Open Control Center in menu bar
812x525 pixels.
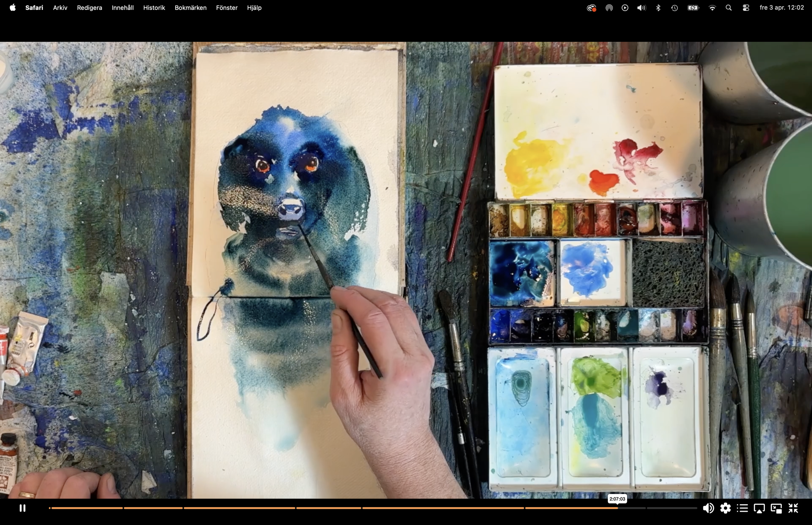pos(746,8)
